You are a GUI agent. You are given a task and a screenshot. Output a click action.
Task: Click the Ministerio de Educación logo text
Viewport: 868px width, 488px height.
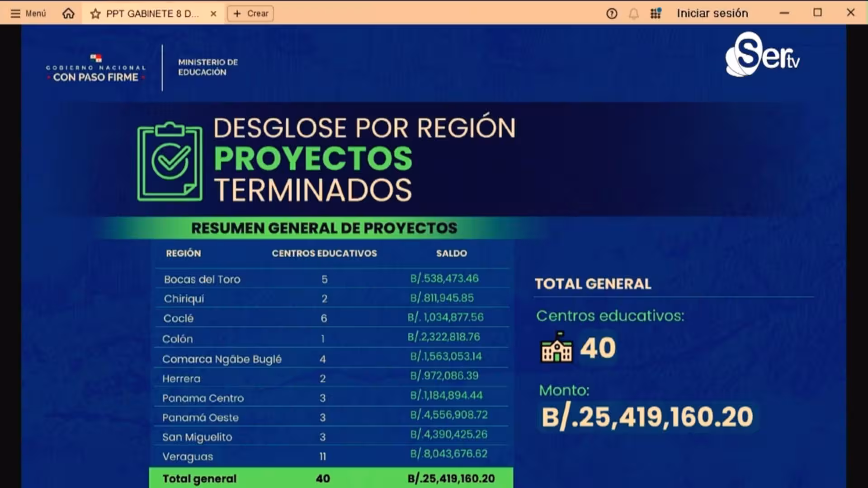[x=208, y=67]
